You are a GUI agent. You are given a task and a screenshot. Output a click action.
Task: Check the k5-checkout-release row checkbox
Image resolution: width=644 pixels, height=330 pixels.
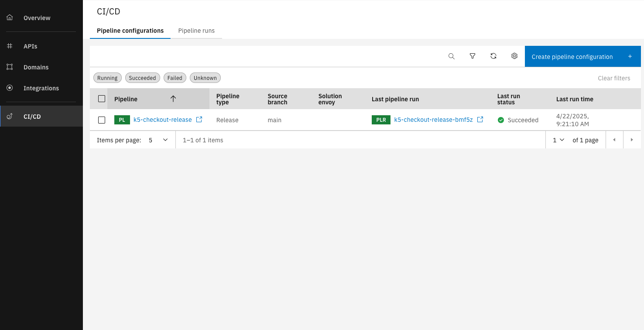(x=102, y=120)
